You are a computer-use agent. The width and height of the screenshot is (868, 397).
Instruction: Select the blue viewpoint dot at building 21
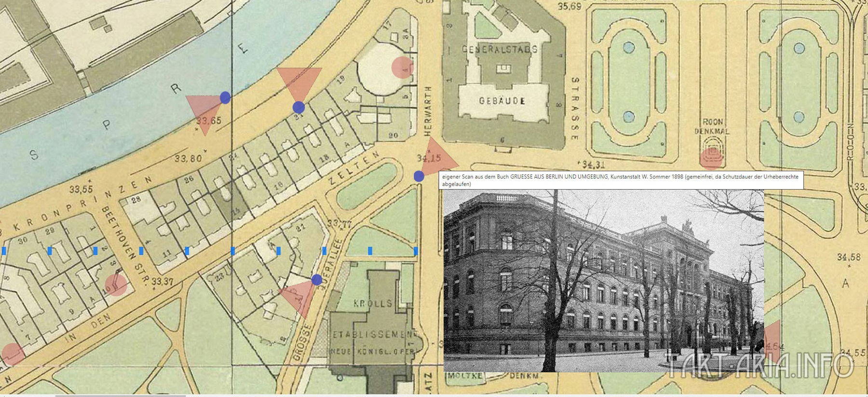[298, 107]
